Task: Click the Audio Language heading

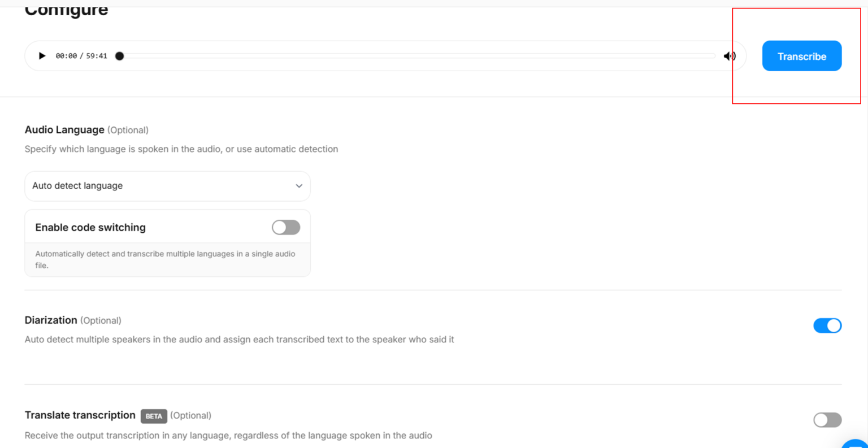Action: pos(64,130)
